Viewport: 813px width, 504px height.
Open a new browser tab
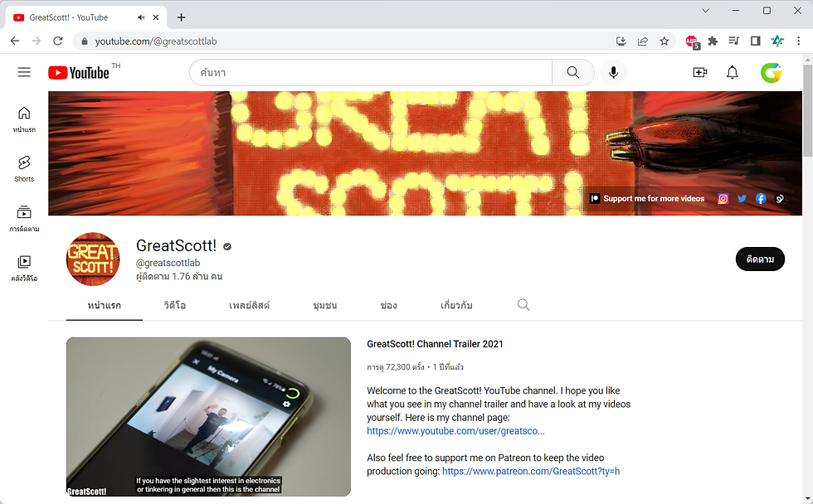click(181, 17)
